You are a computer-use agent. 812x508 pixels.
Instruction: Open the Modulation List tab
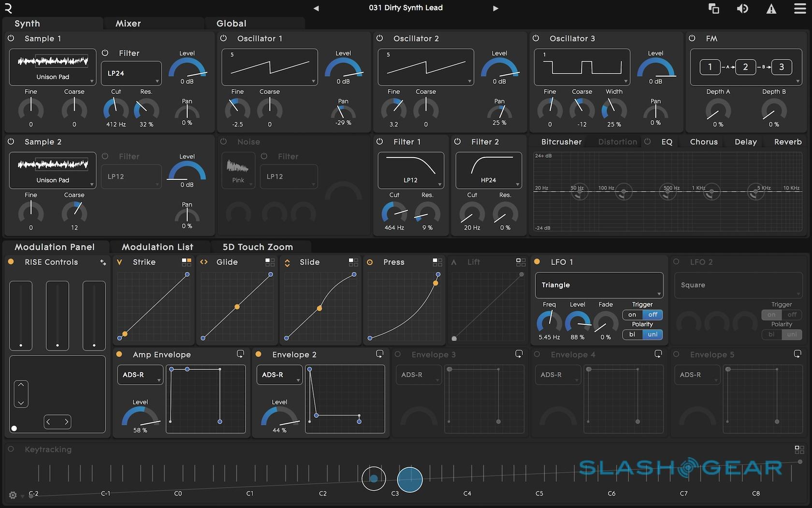pos(158,247)
